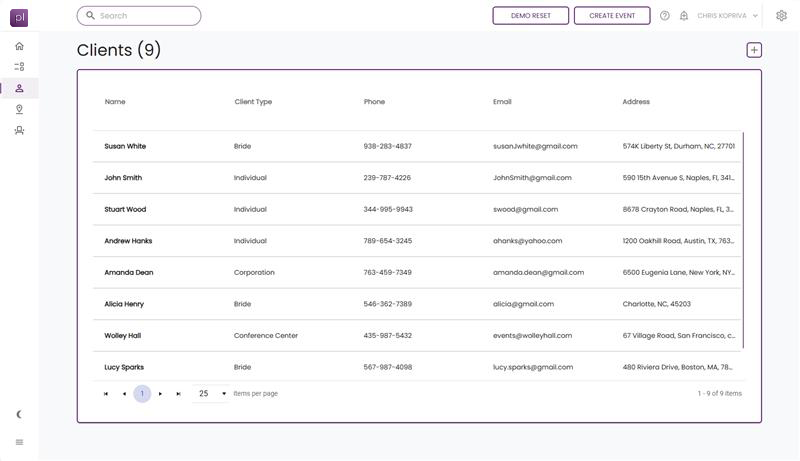
Task: Click email lucy.sparks@gmail.com
Action: pos(533,367)
